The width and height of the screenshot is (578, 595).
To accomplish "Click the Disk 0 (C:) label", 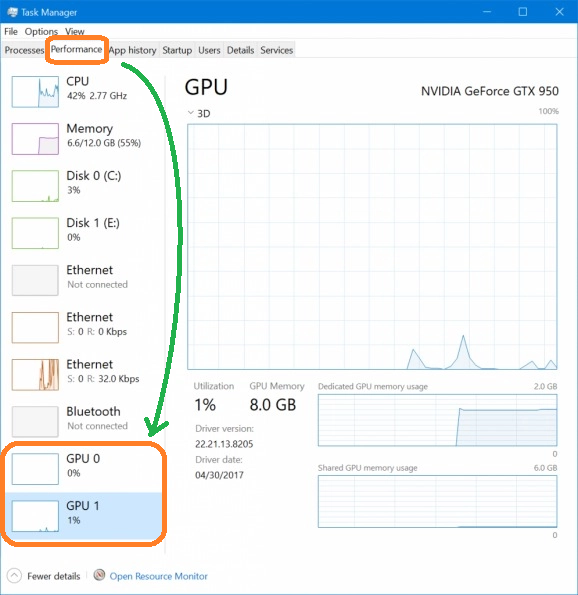I will tap(94, 176).
